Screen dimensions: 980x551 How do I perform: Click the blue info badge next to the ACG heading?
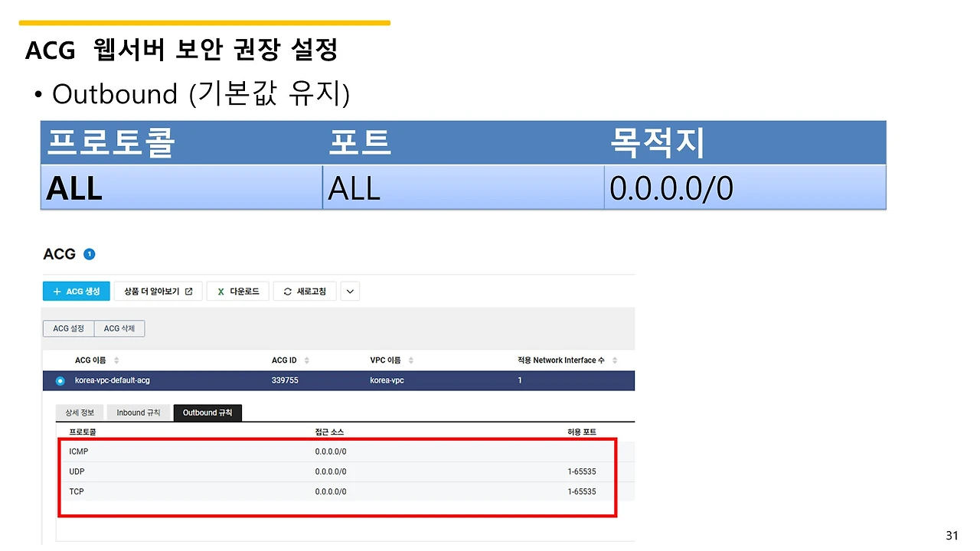[x=90, y=253]
